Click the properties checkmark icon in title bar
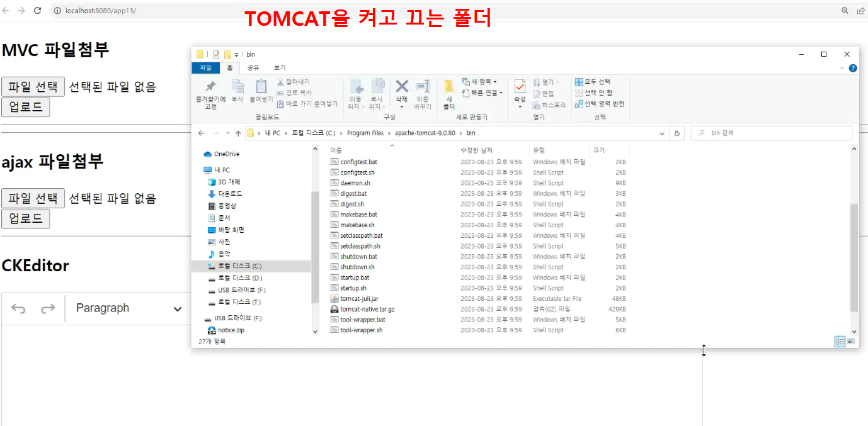The image size is (868, 426). tap(216, 54)
